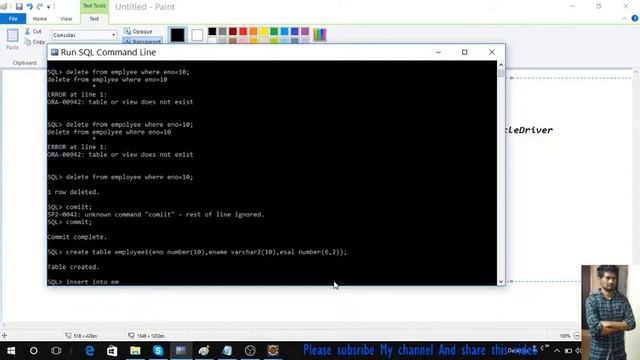The height and width of the screenshot is (360, 640).
Task: Open the File menu in Paint
Action: (13, 19)
